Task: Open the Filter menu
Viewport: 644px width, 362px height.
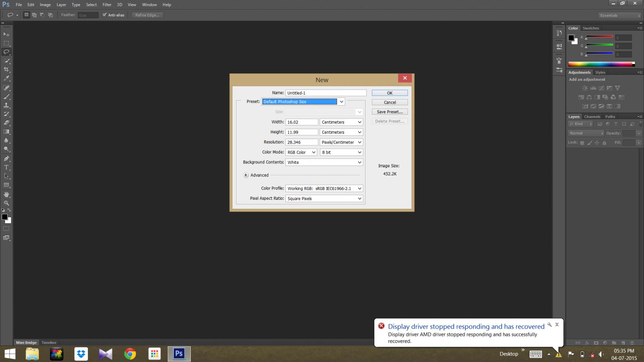Action: coord(107,5)
